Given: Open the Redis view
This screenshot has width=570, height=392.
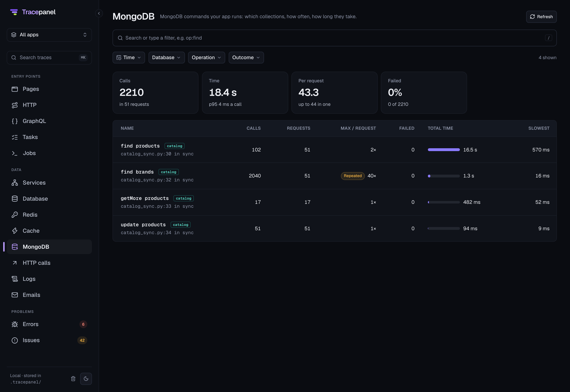Looking at the screenshot, I should click(x=49, y=215).
